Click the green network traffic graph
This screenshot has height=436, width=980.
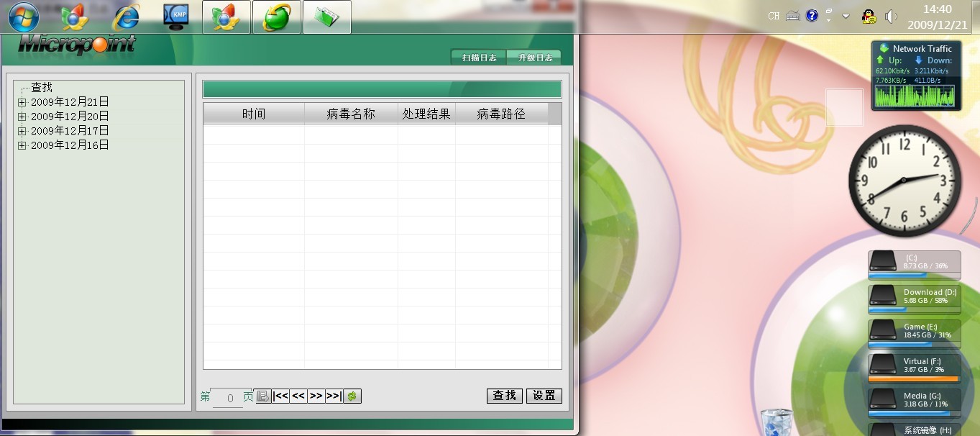(x=915, y=96)
